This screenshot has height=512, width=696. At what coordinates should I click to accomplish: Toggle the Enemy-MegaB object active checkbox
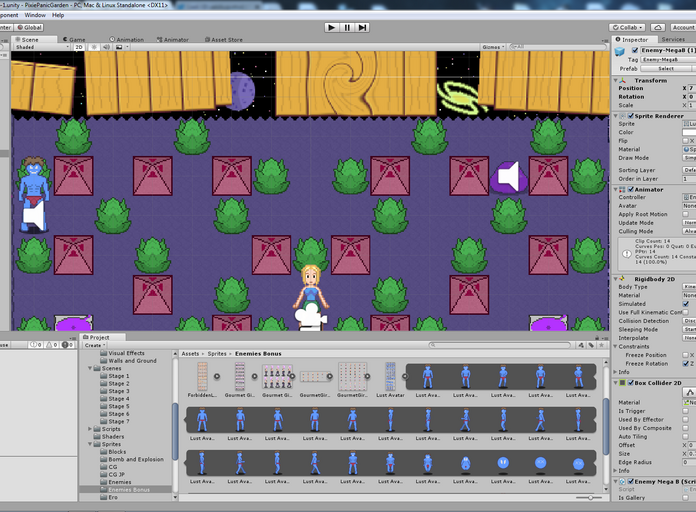tap(635, 50)
